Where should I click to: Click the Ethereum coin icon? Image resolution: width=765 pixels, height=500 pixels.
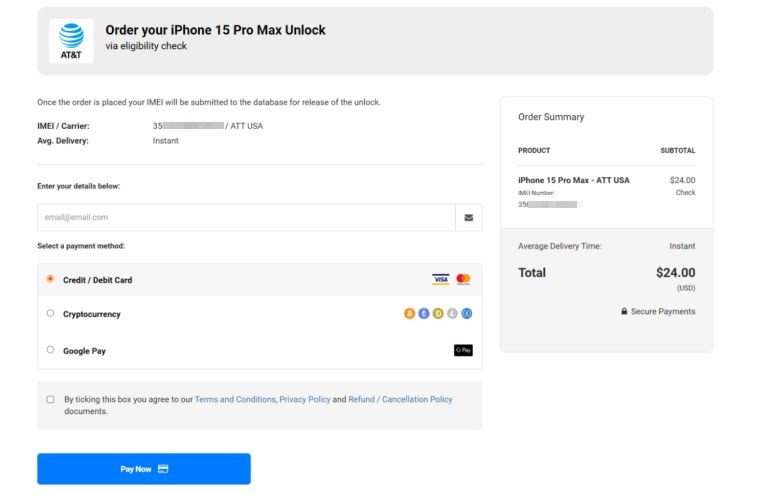click(x=423, y=314)
